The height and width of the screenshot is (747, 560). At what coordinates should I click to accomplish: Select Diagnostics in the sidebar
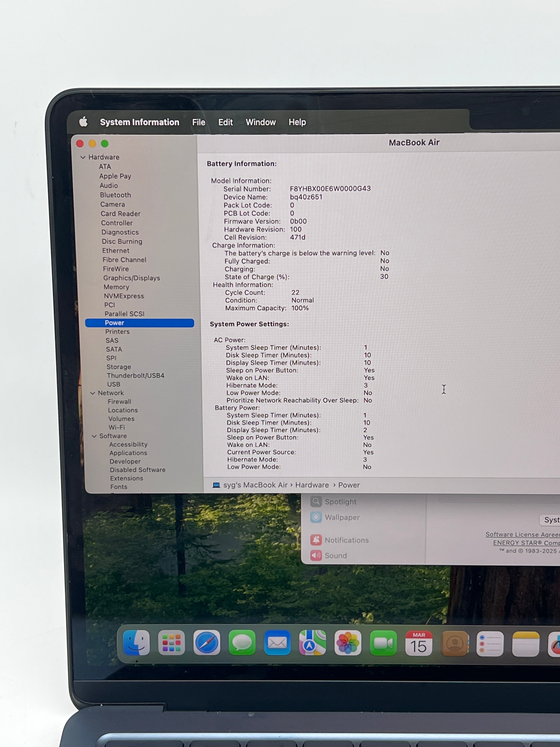coord(120,232)
